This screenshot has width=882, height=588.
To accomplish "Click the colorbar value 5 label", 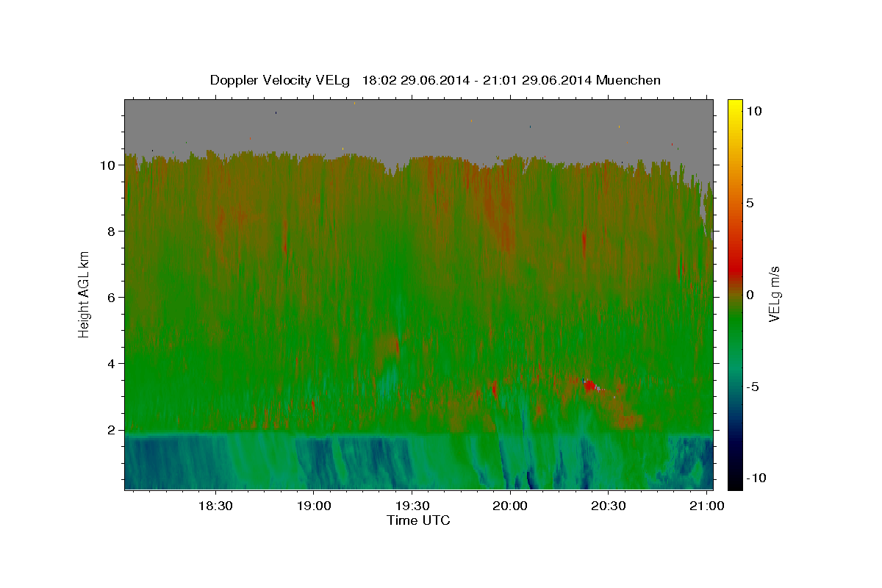I will coord(750,203).
